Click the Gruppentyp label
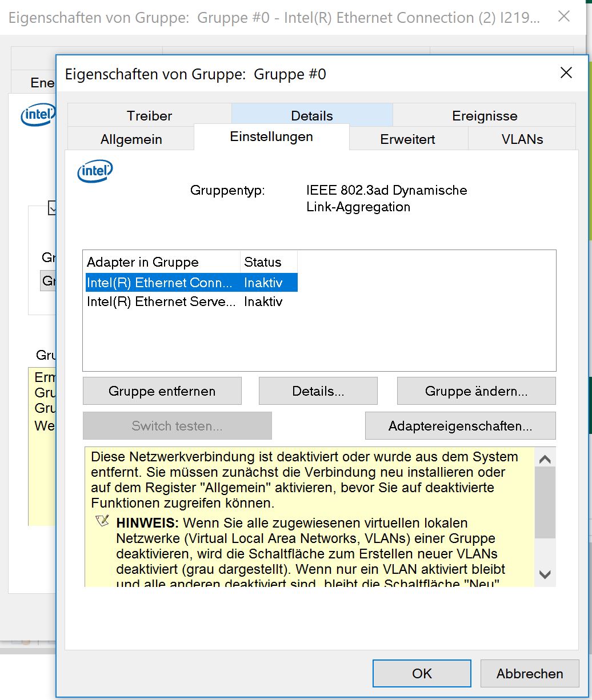 [227, 190]
